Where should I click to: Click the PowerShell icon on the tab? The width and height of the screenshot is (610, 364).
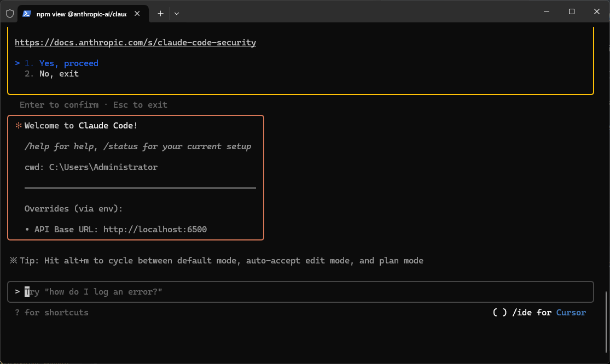27,14
